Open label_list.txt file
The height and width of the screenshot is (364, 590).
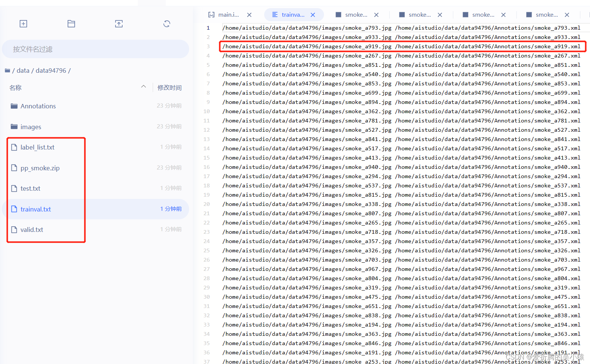coord(38,147)
